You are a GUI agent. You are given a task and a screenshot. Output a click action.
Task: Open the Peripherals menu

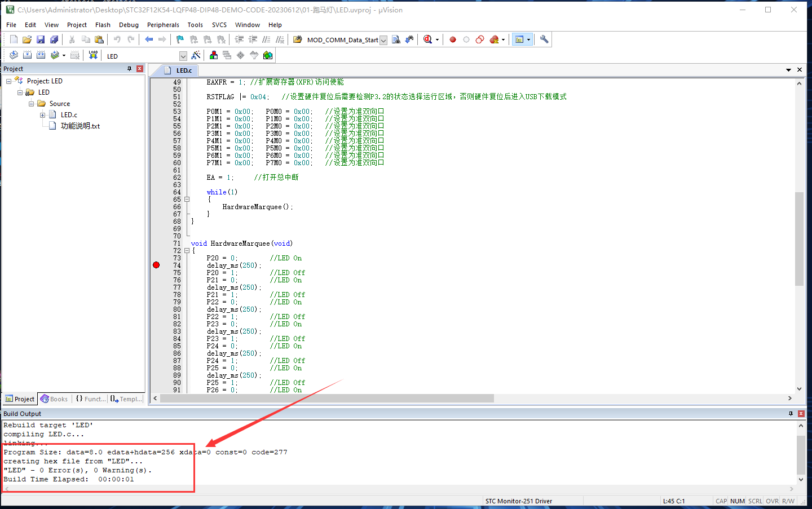click(x=163, y=25)
